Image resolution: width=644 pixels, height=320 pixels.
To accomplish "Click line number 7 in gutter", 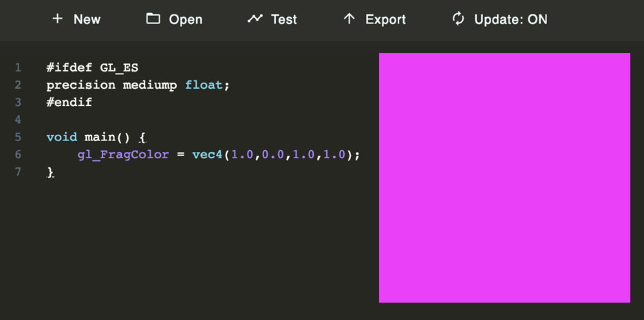I will (x=18, y=172).
